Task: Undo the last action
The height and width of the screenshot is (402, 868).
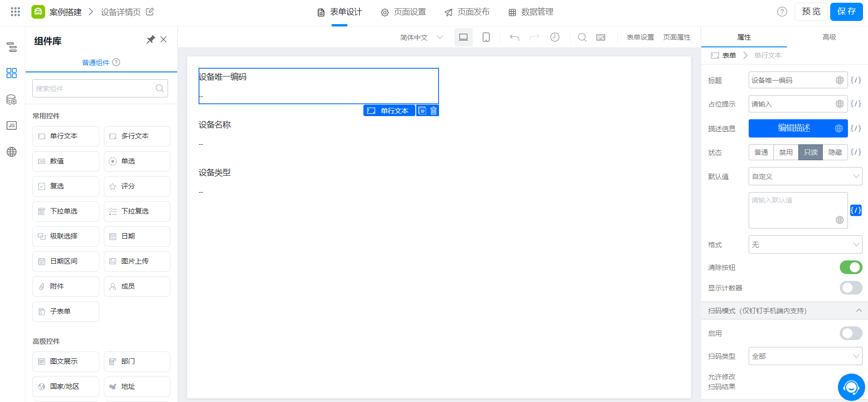Action: point(515,37)
